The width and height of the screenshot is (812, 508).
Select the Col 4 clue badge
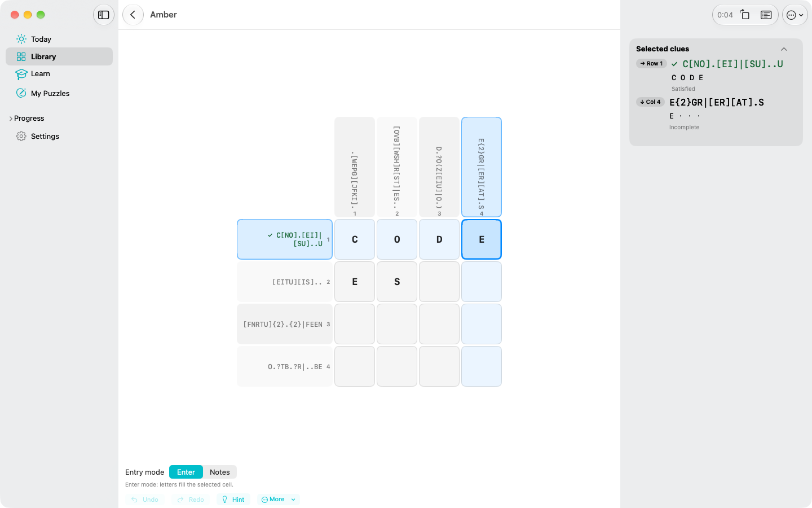click(x=651, y=102)
